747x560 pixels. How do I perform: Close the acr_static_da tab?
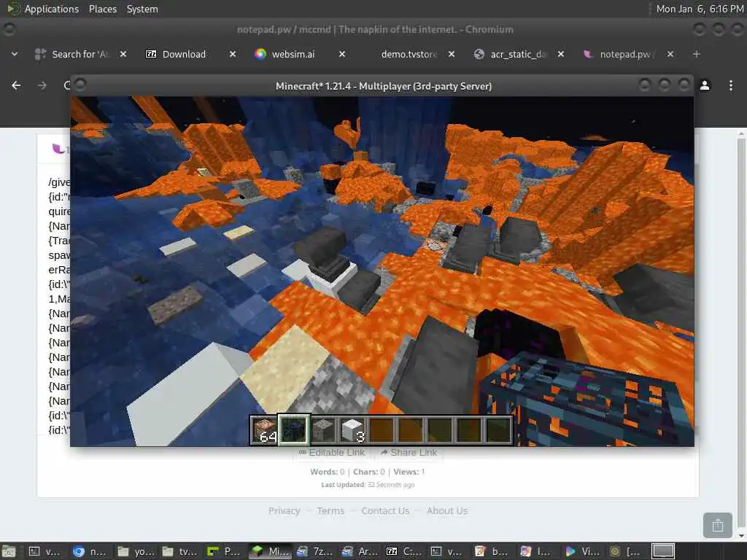tap(561, 54)
